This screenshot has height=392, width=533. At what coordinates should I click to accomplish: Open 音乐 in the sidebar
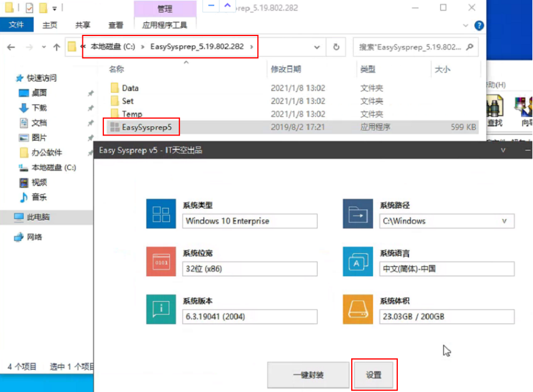(33, 197)
